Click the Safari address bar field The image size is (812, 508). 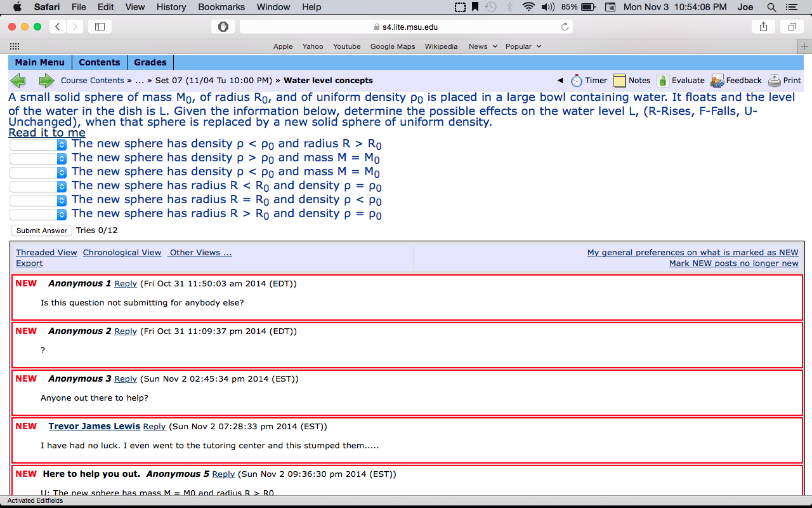406,27
